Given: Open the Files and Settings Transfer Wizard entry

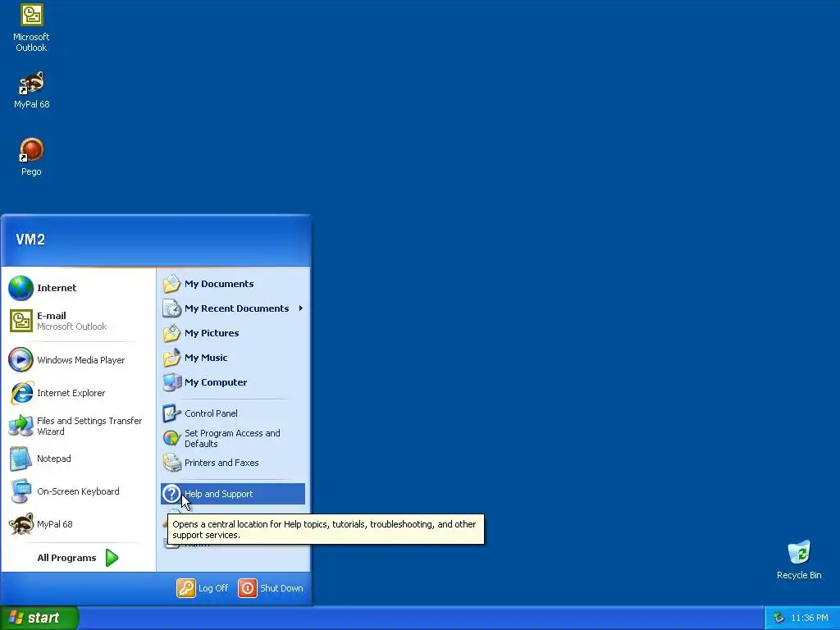Looking at the screenshot, I should point(79,426).
